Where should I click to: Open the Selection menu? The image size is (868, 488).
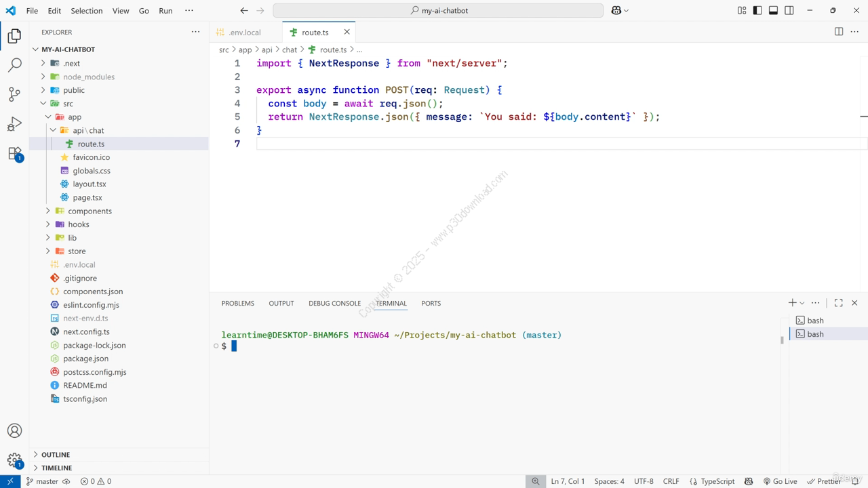point(87,11)
